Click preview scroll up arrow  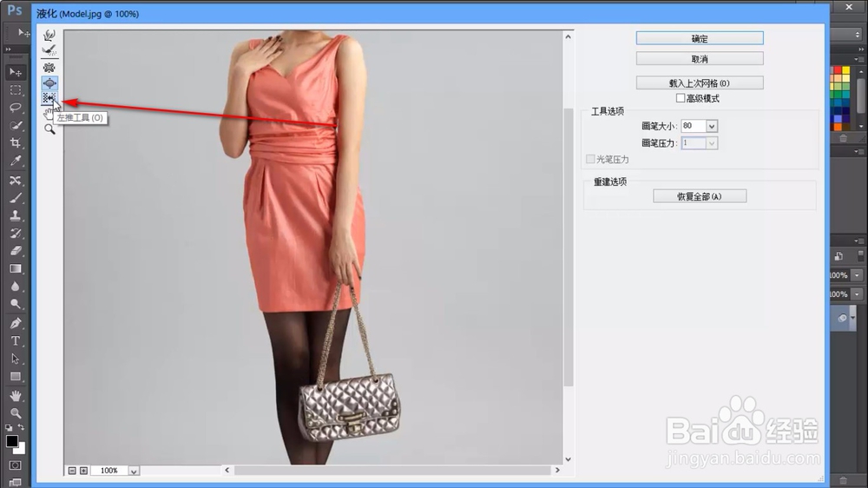click(x=568, y=36)
